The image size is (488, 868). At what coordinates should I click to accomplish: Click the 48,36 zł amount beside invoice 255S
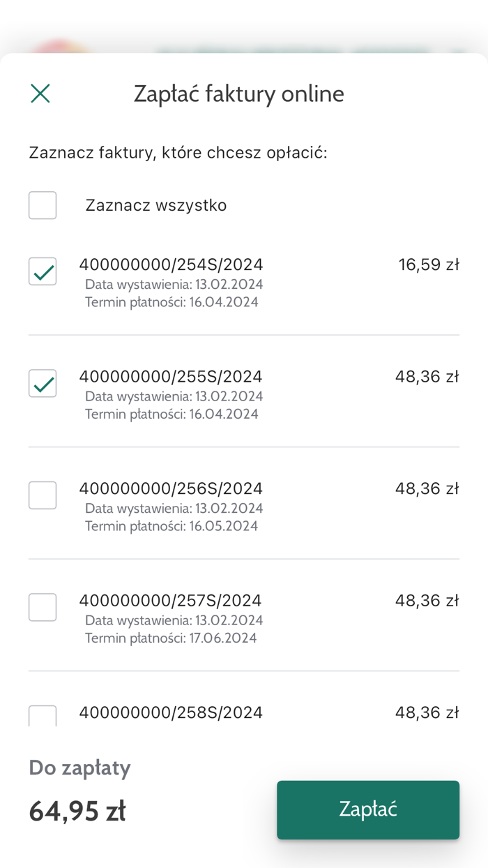coord(429,376)
